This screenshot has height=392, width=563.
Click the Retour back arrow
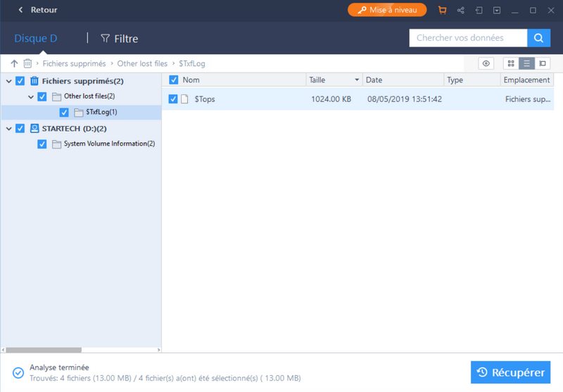(x=20, y=10)
